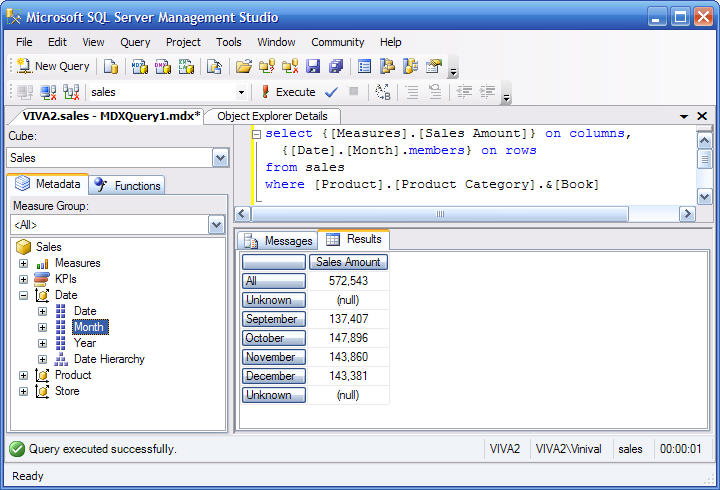
Task: Click the Save floppy disk icon
Action: tap(313, 66)
